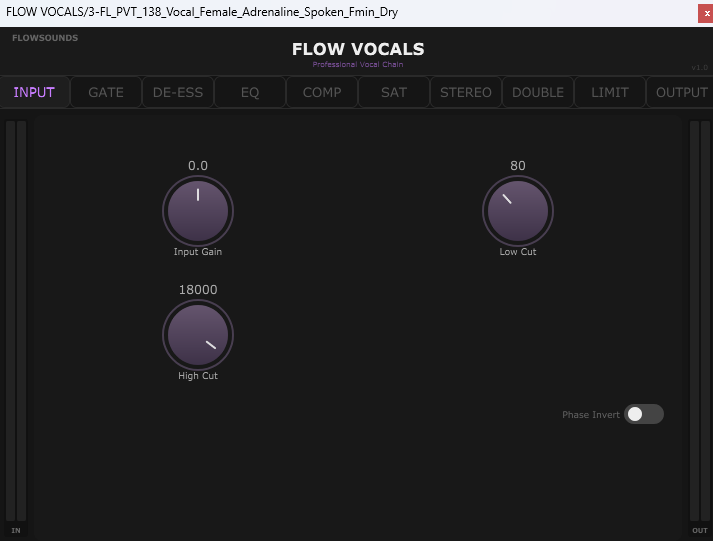The image size is (713, 541).
Task: Open the OUTPUT tab
Action: coord(681,92)
